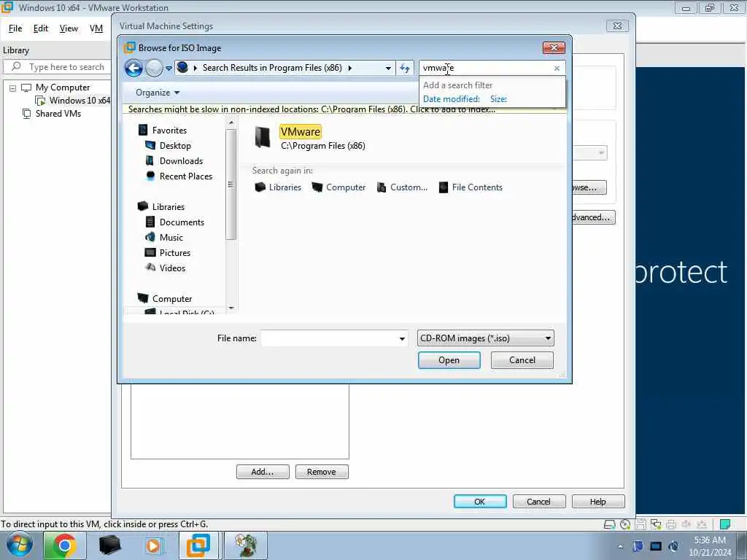Open the Windows Start menu
This screenshot has height=560, width=747.
[x=20, y=545]
